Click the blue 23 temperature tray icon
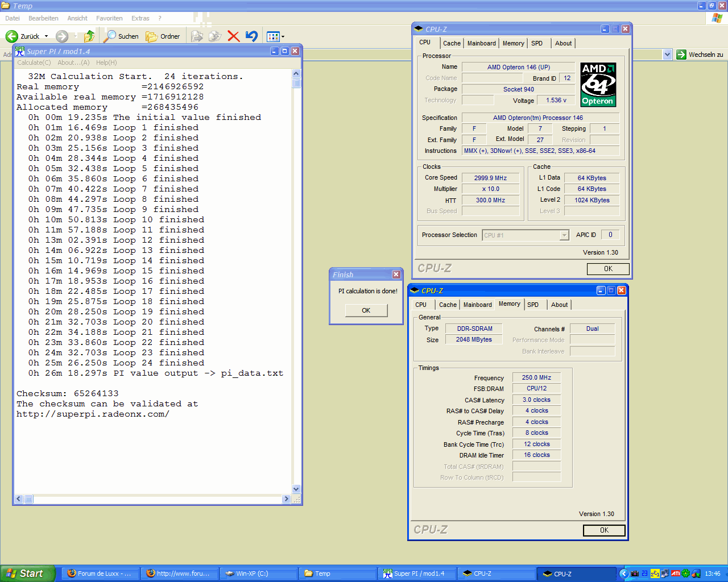Viewport: 728px width, 582px height. (x=645, y=573)
